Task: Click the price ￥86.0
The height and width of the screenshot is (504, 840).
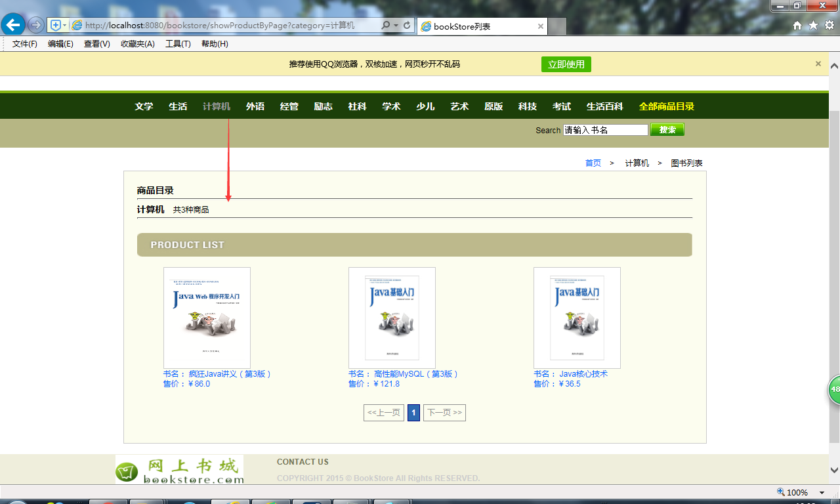Action: [x=199, y=384]
